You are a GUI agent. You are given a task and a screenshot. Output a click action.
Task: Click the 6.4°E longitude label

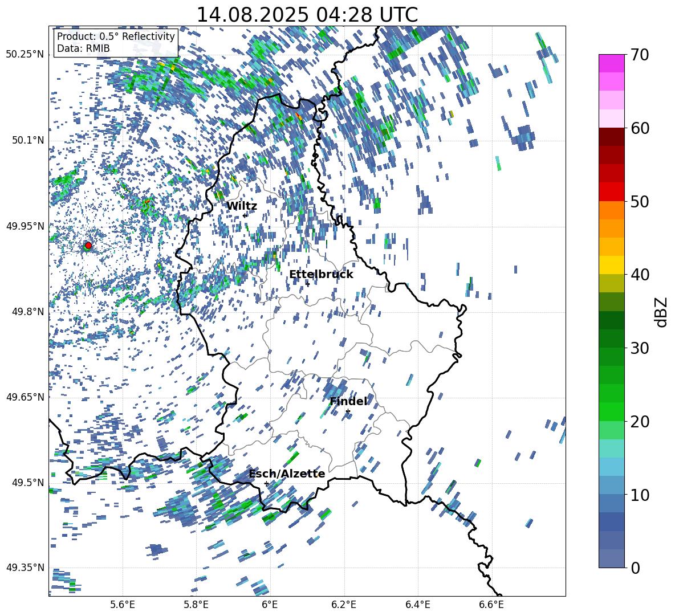418,605
